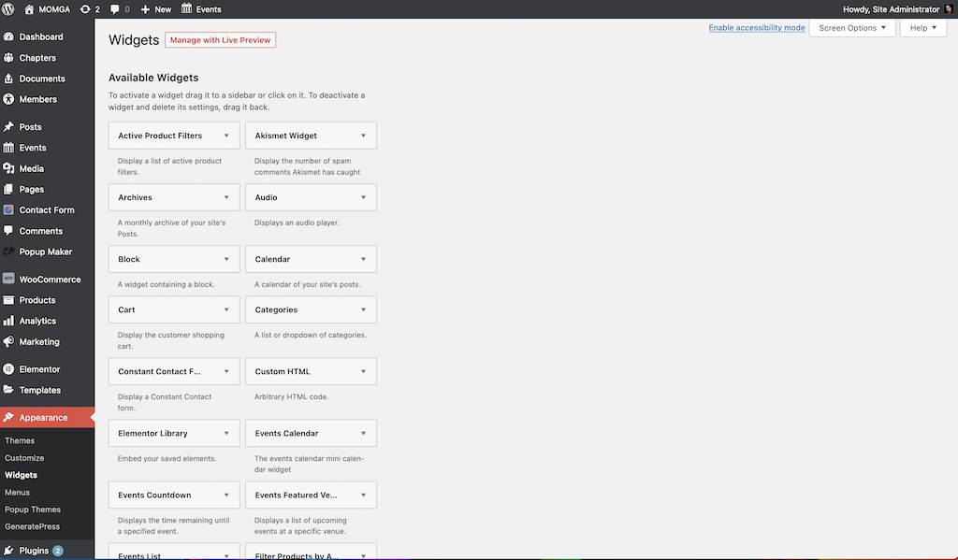Click the Popup Maker sidebar icon
This screenshot has height=560, width=958.
(8, 251)
